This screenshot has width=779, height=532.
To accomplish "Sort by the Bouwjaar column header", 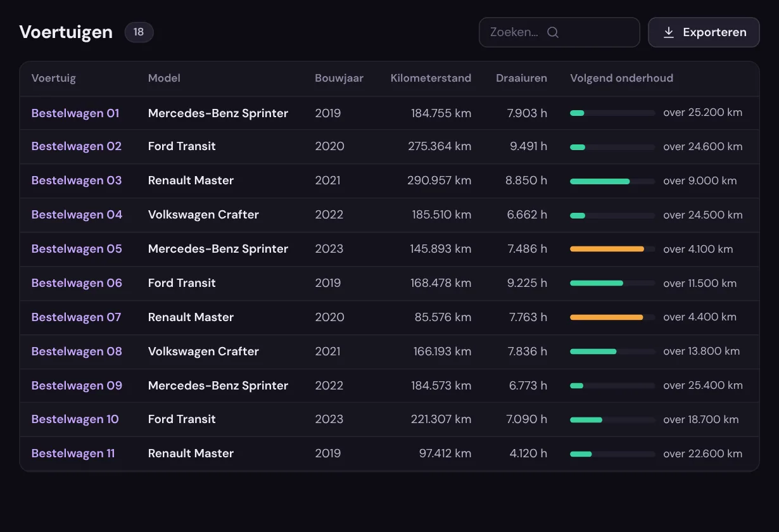I will (x=339, y=79).
